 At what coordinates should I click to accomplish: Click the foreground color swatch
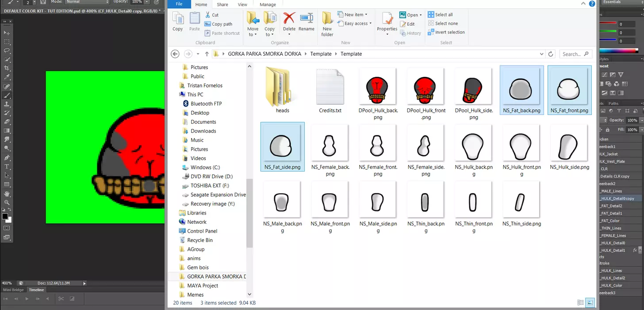pos(5,216)
